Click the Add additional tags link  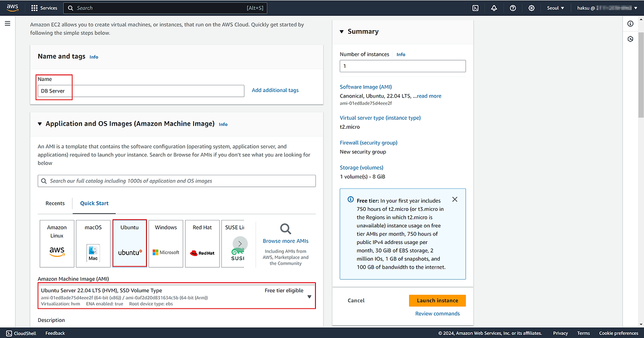coord(275,91)
